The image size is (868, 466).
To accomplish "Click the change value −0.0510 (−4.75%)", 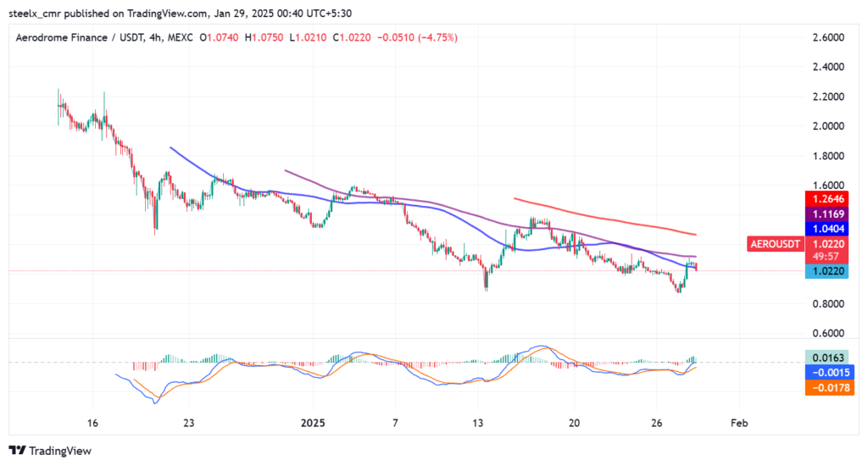I will click(417, 37).
